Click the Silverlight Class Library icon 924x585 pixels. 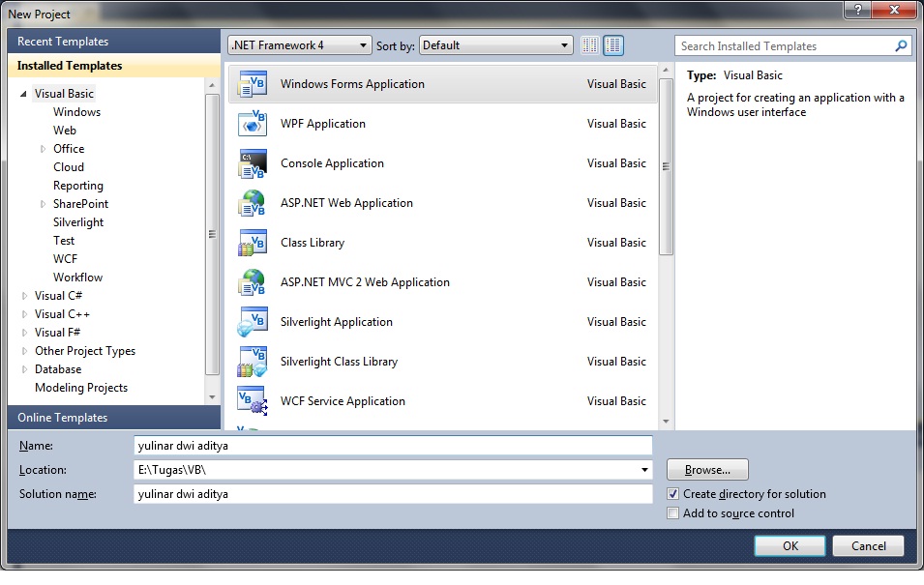[x=253, y=361]
